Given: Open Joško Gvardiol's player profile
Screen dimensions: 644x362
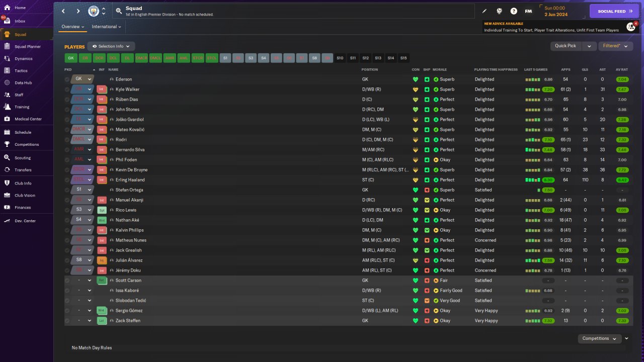Looking at the screenshot, I should [x=130, y=120].
